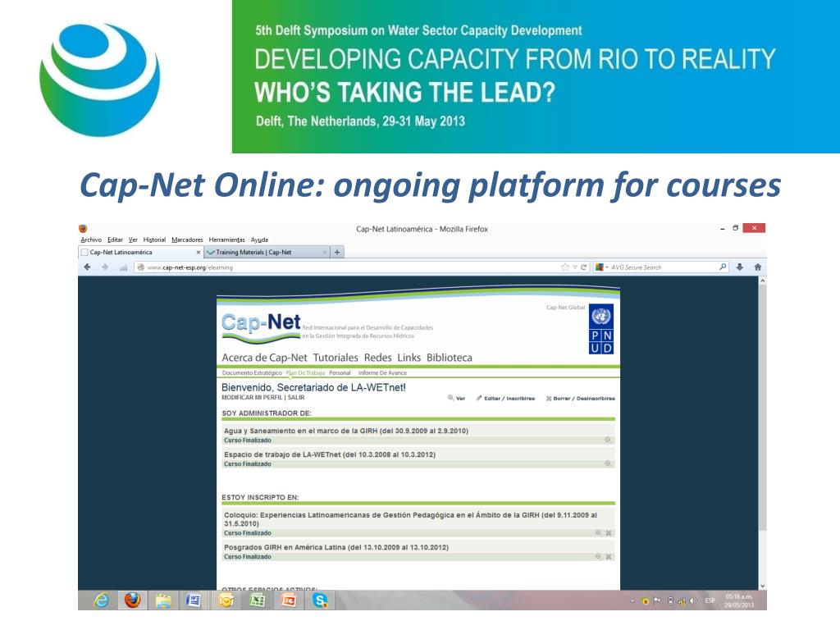
Task: Switch to Training Materials | Cap-Net tab
Action: [x=267, y=252]
